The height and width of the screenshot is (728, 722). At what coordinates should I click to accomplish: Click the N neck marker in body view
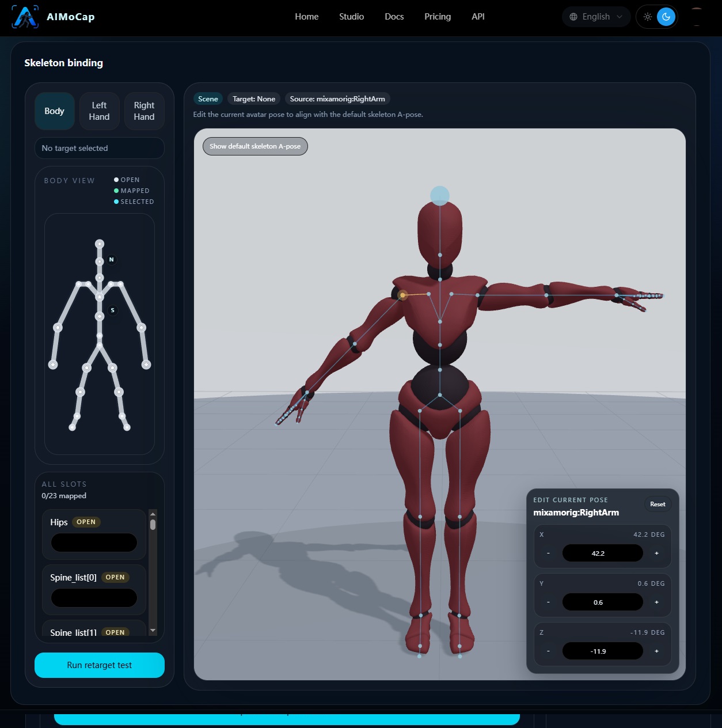(112, 260)
